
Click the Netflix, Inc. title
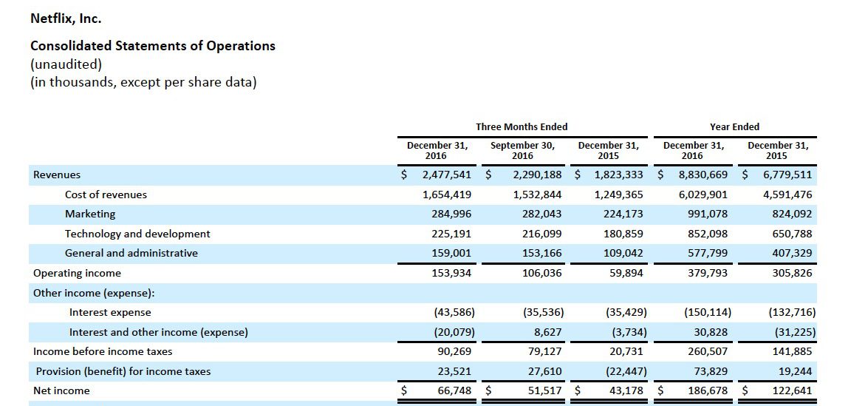coord(66,18)
